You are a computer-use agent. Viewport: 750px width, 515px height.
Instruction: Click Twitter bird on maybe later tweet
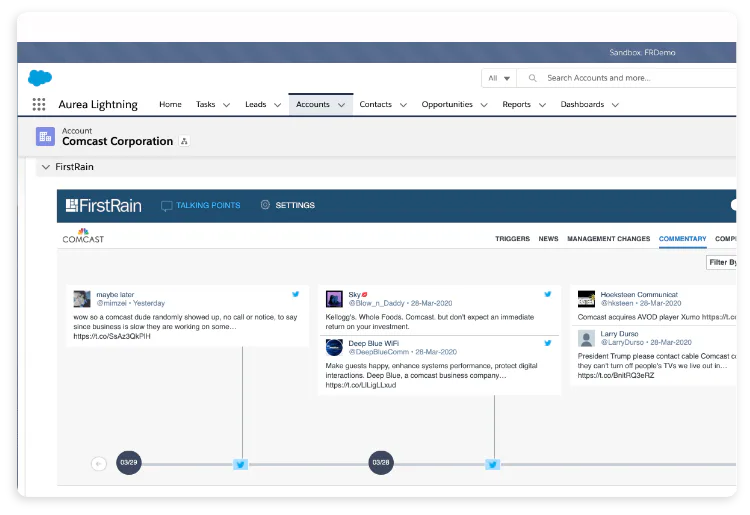[296, 294]
